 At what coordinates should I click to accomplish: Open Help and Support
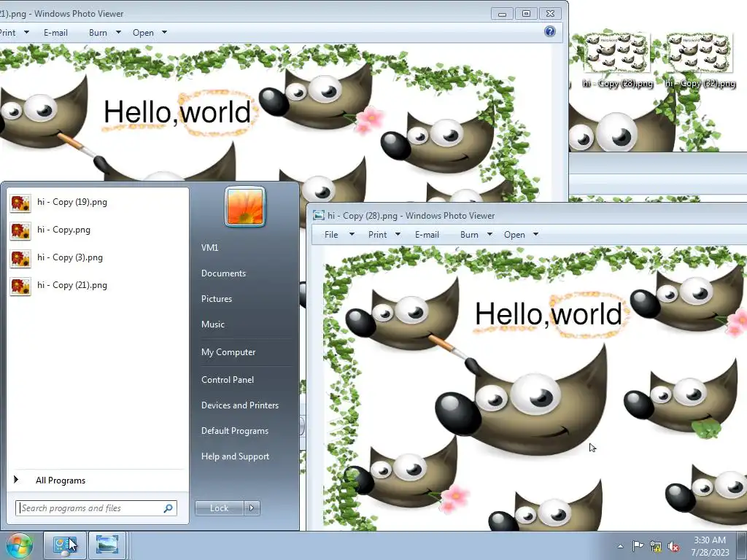click(x=235, y=456)
